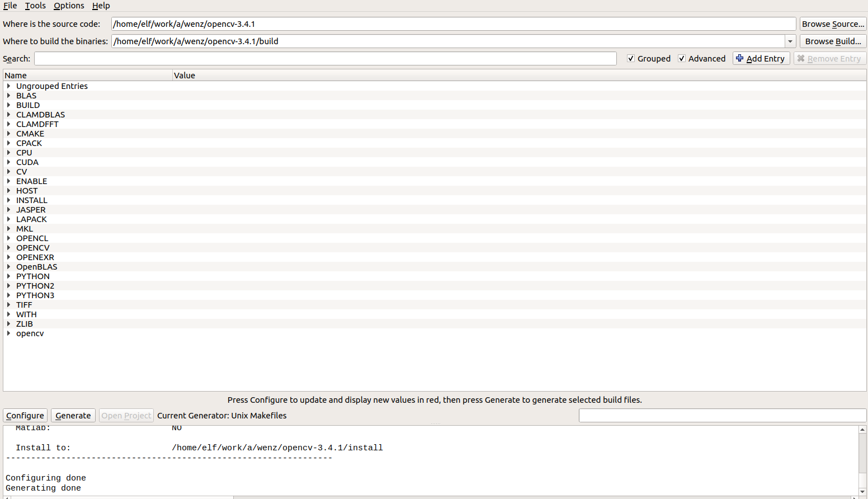This screenshot has height=499, width=868.
Task: Select the JASPER tree row
Action: [435, 210]
